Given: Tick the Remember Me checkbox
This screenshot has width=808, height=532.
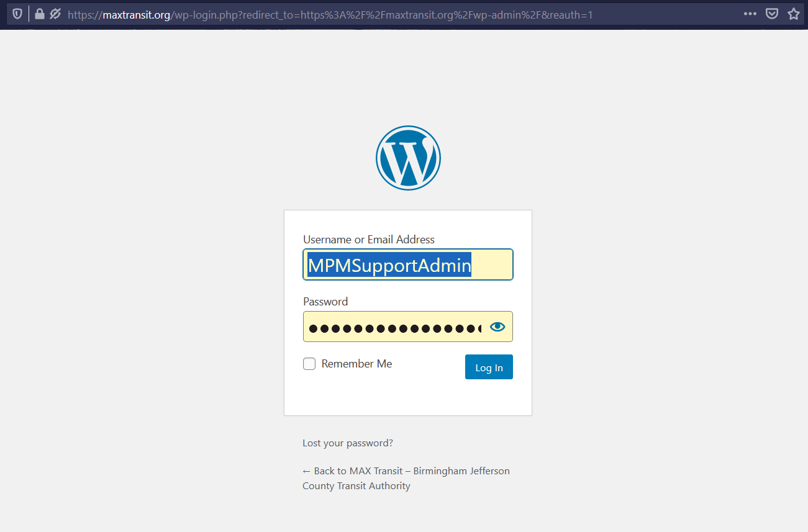Looking at the screenshot, I should tap(309, 364).
